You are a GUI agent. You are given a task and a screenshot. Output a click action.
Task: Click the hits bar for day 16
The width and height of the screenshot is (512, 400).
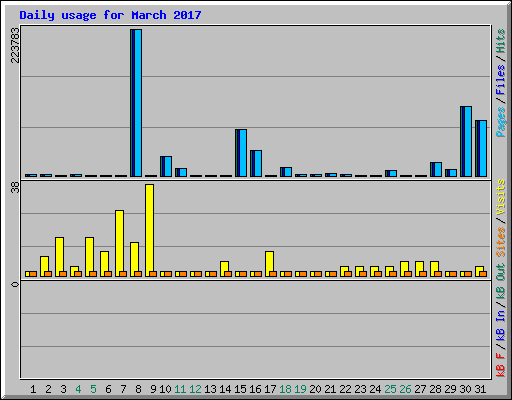(256, 163)
